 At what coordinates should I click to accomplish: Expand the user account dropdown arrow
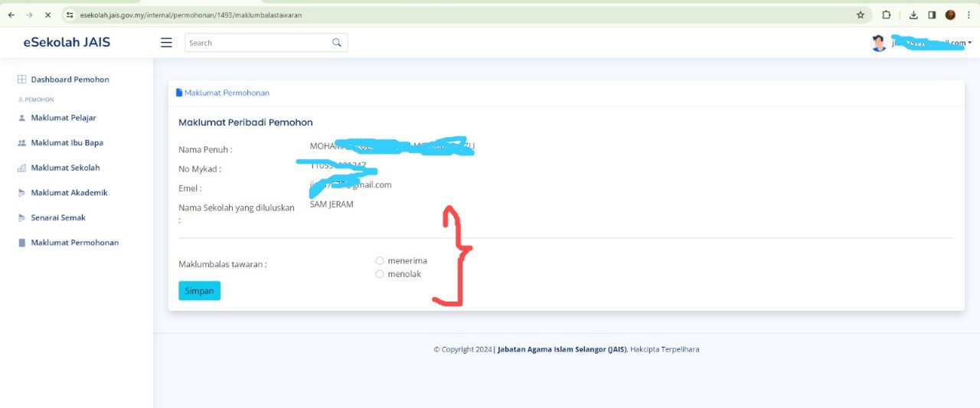[x=970, y=43]
